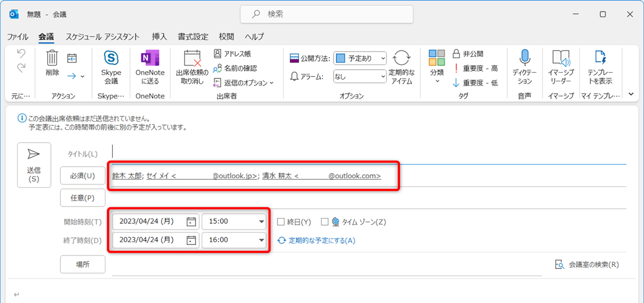Open start date calendar picker

pyautogui.click(x=191, y=222)
